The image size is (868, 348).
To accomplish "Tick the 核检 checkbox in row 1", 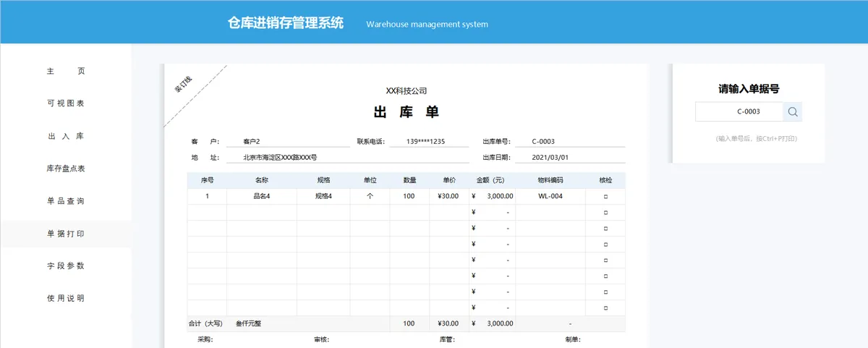I will (x=605, y=196).
